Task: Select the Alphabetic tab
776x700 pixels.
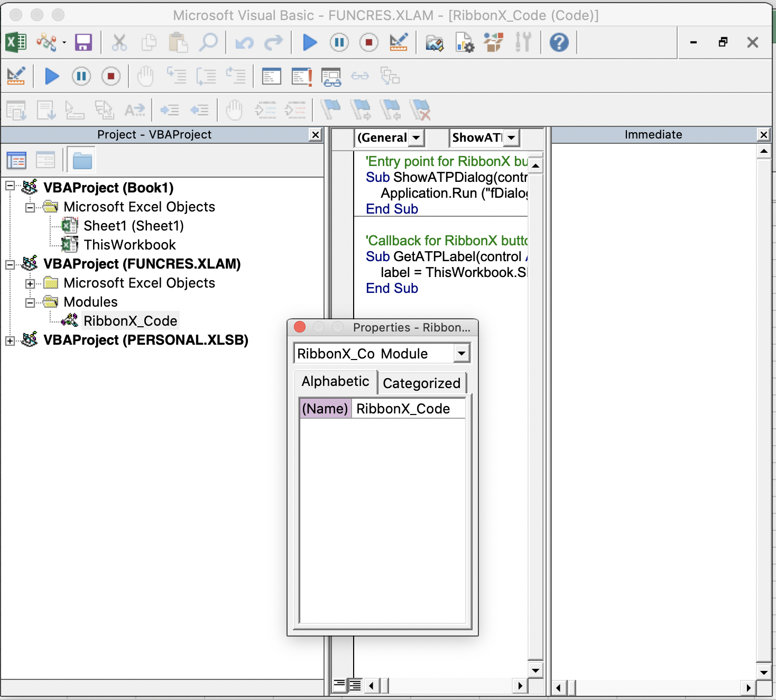Action: (335, 382)
